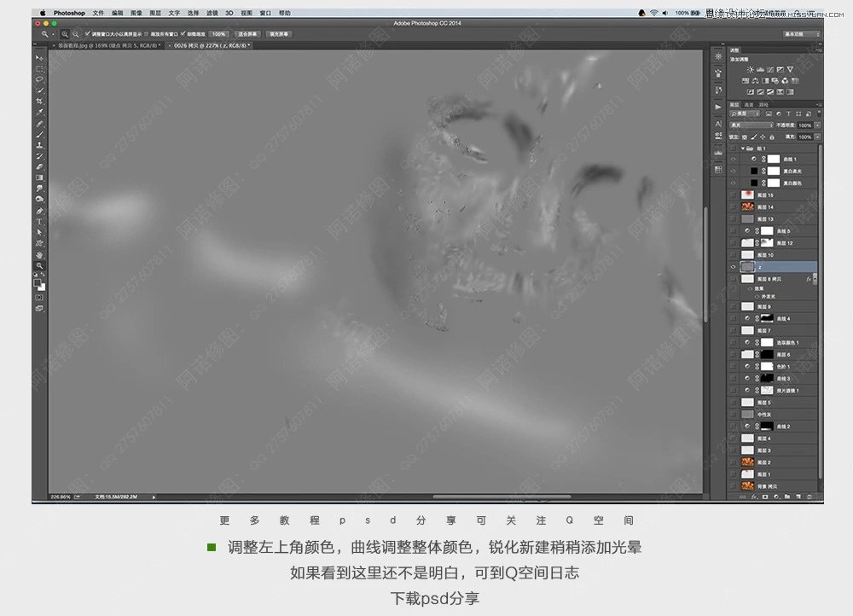Choose Zoom Out mode in options bar
Screen dimensions: 853x616
(x=75, y=34)
